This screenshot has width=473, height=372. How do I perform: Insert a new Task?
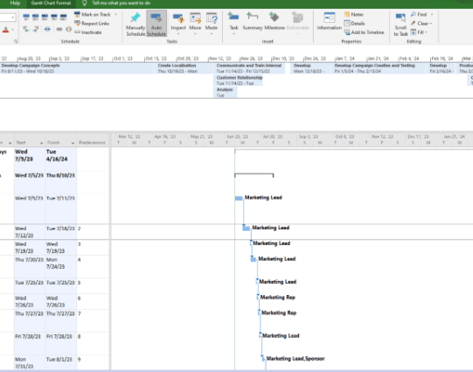coord(234,22)
